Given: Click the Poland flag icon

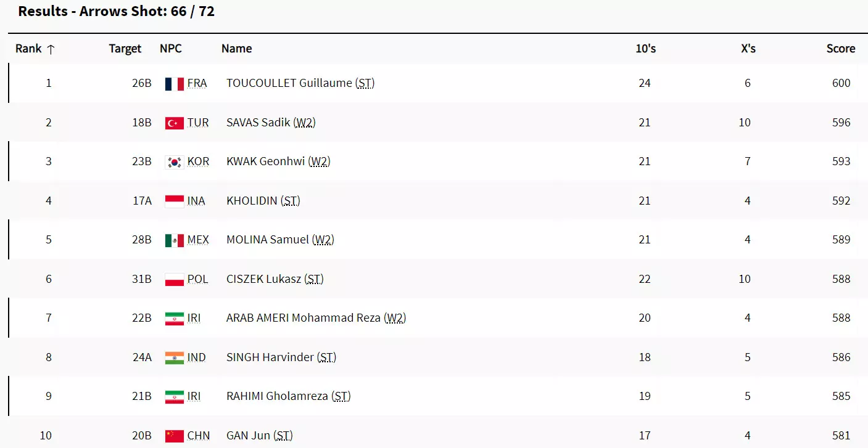Looking at the screenshot, I should [x=175, y=280].
